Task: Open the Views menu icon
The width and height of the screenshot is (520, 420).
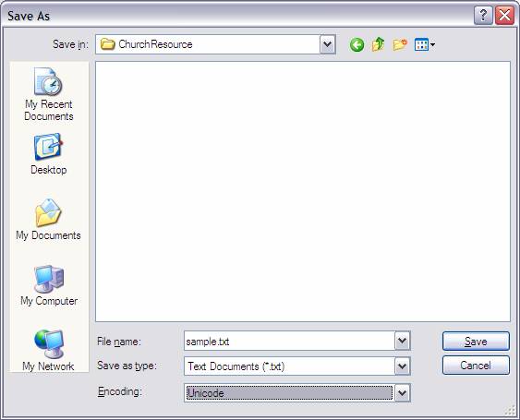Action: point(425,44)
